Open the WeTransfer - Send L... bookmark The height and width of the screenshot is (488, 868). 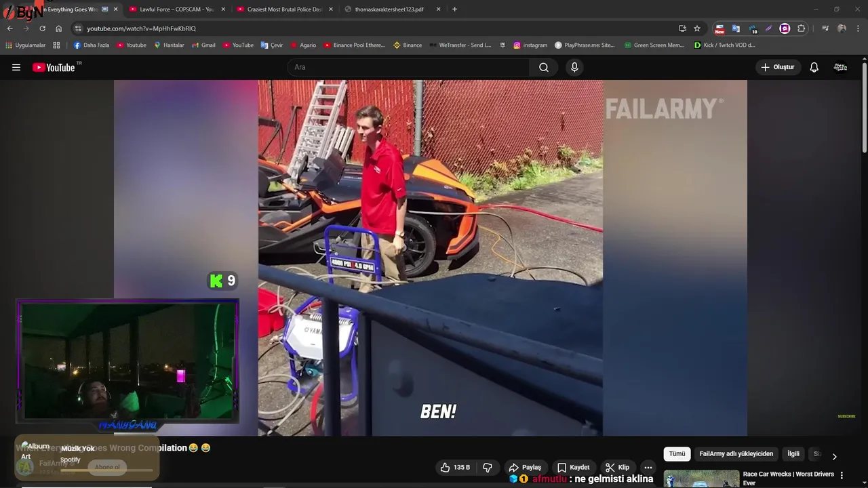click(x=460, y=45)
